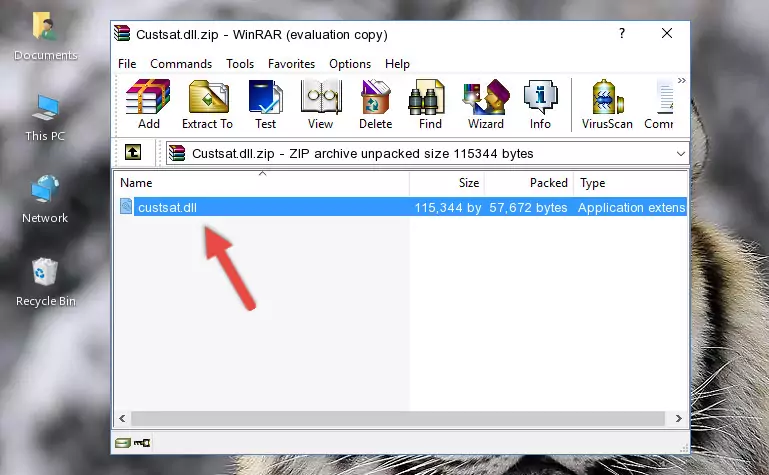The image size is (769, 475).
Task: Sort by the Size column header
Action: [447, 183]
